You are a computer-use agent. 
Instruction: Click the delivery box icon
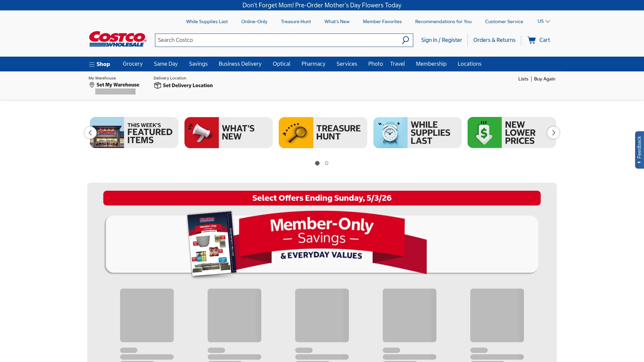157,85
